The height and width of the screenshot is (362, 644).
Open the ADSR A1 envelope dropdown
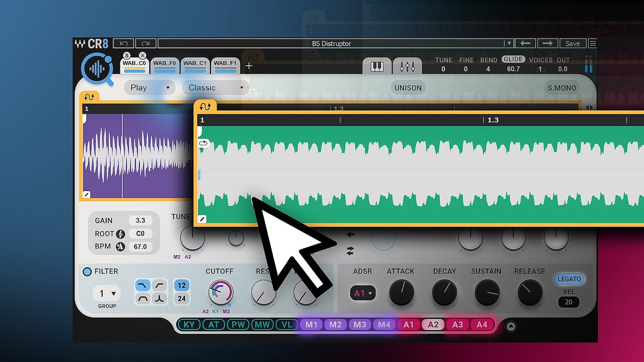tap(363, 294)
